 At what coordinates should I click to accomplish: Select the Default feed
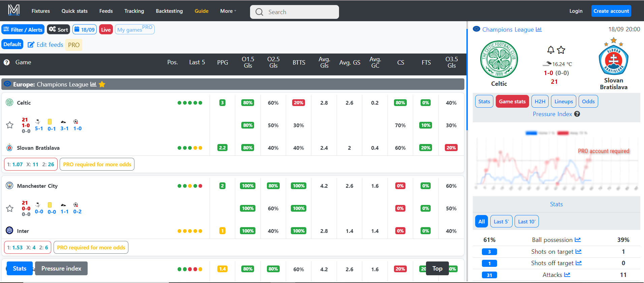pyautogui.click(x=12, y=44)
